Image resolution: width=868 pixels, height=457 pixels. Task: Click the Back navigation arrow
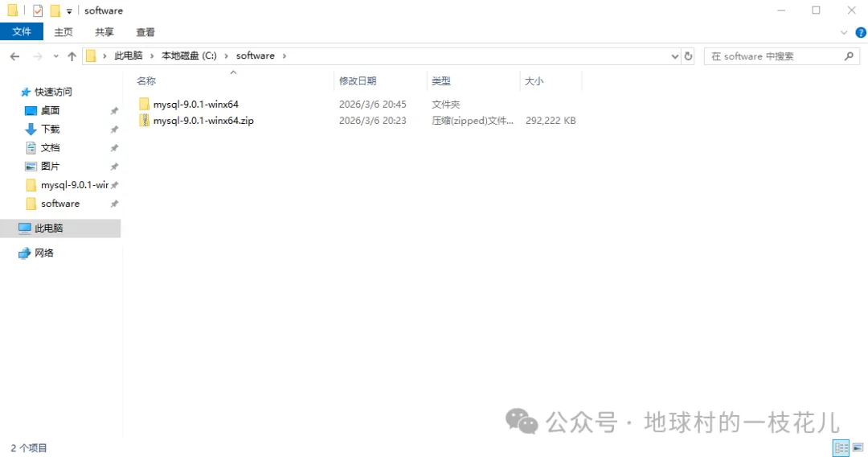tap(15, 56)
